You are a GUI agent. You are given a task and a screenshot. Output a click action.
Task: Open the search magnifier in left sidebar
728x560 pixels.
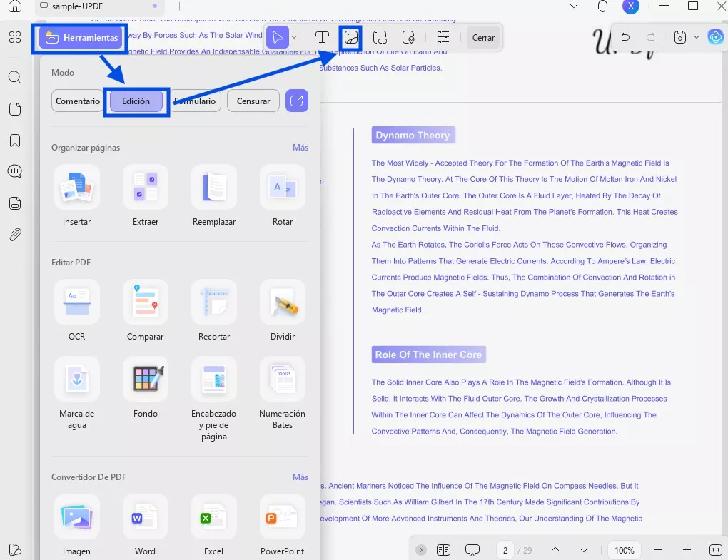coord(15,77)
